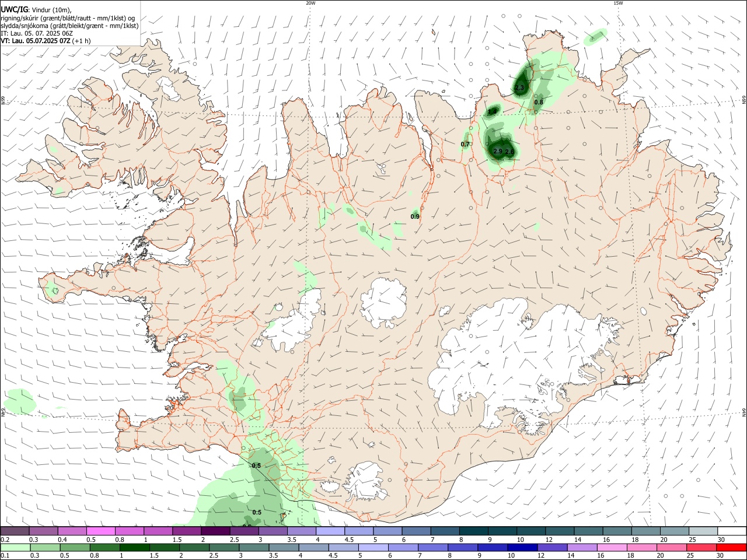Click the 'slydda/snjókoma' legend description line
This screenshot has height=560, width=747.
point(69,26)
